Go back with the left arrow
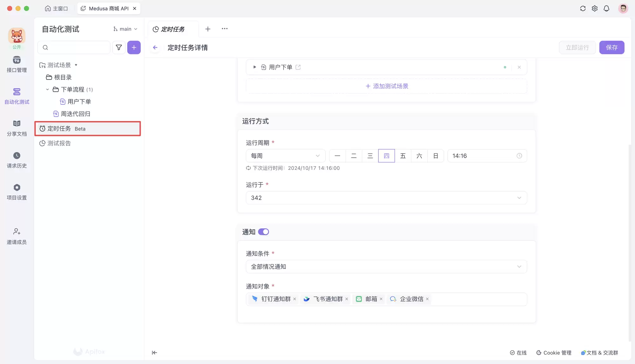 (x=155, y=48)
